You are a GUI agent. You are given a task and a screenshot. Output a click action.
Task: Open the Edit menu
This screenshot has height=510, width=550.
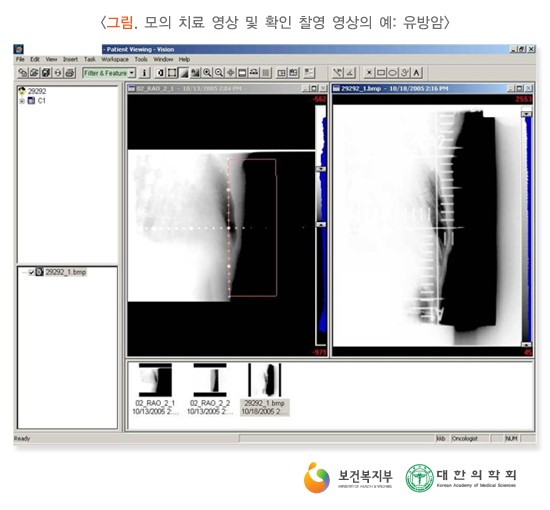[35, 59]
